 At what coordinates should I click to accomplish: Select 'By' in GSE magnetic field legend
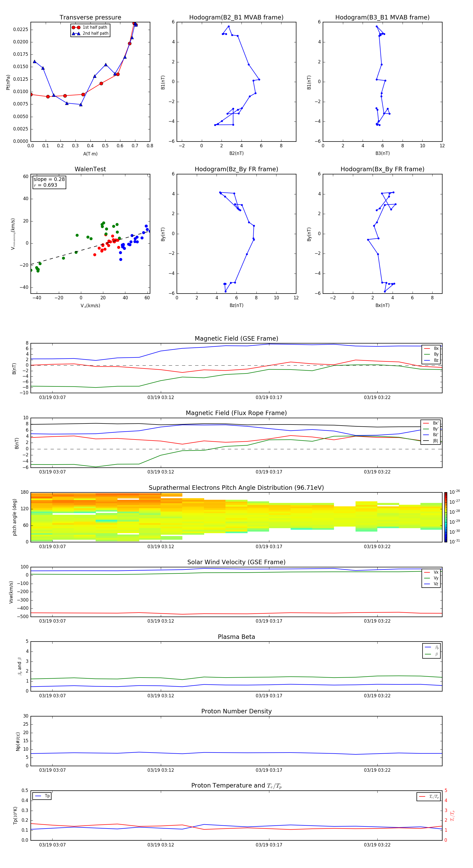point(431,354)
